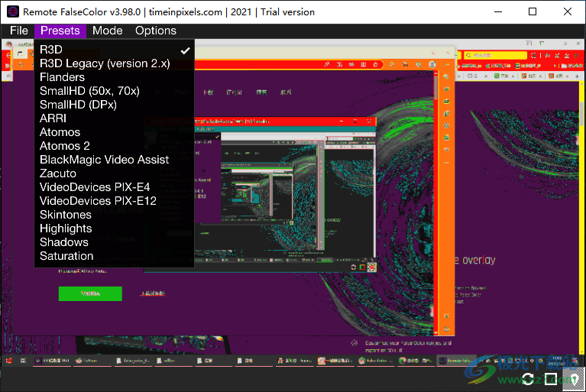Switch to the Saturation preset
This screenshot has height=392, width=586.
pyautogui.click(x=115, y=256)
